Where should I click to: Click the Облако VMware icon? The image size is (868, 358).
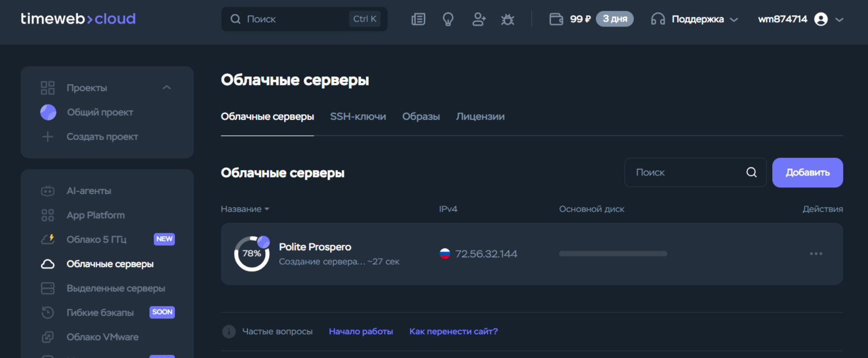48,337
